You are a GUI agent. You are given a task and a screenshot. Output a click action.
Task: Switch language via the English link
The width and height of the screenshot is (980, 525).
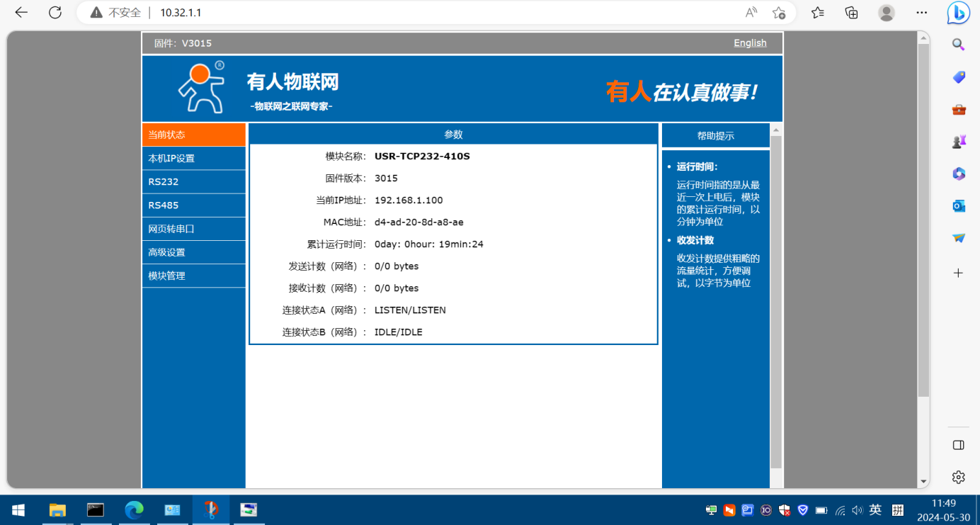tap(750, 43)
